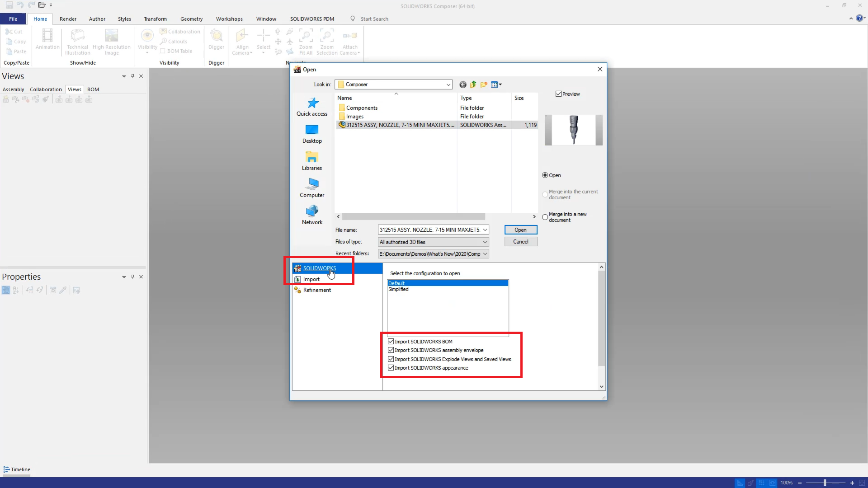
Task: Open the Libraries location
Action: point(312,161)
